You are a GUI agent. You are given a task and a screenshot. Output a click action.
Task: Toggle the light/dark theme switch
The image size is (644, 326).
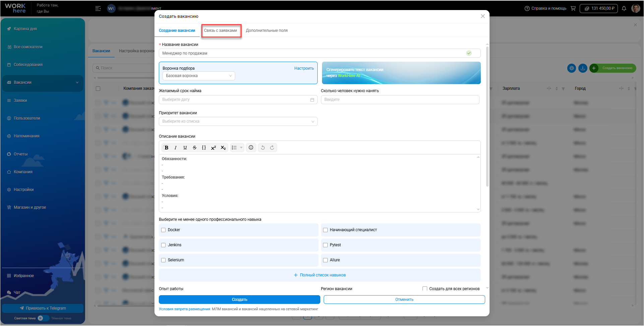click(43, 318)
